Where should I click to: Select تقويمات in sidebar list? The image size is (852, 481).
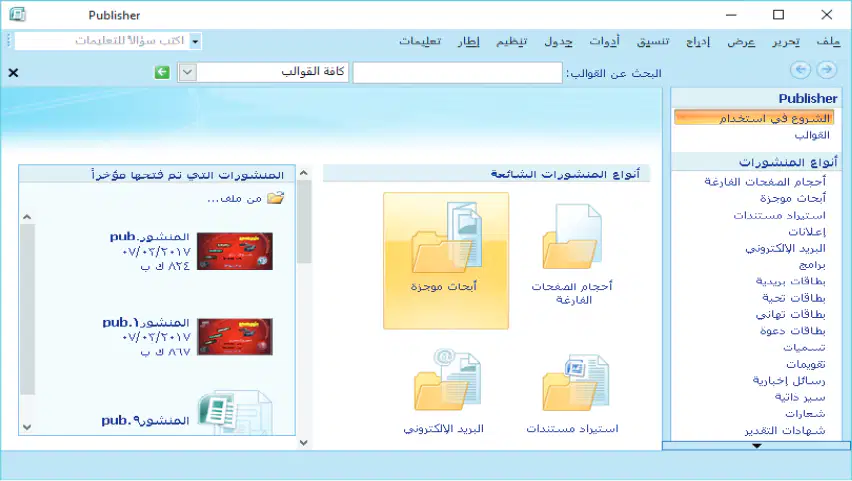point(806,364)
